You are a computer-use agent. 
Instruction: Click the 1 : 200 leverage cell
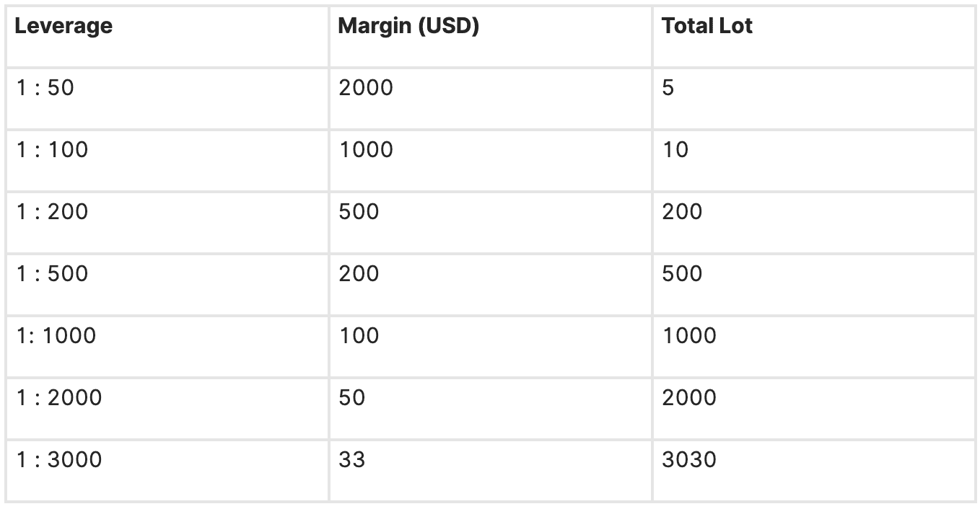[x=167, y=223]
